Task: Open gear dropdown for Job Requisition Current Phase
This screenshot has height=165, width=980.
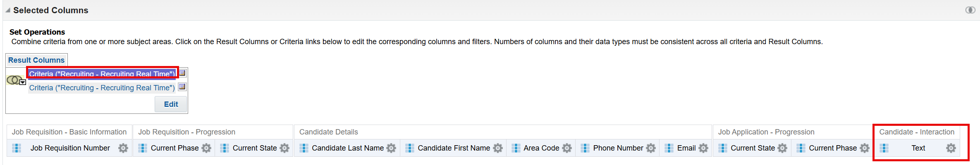Action: tap(206, 148)
